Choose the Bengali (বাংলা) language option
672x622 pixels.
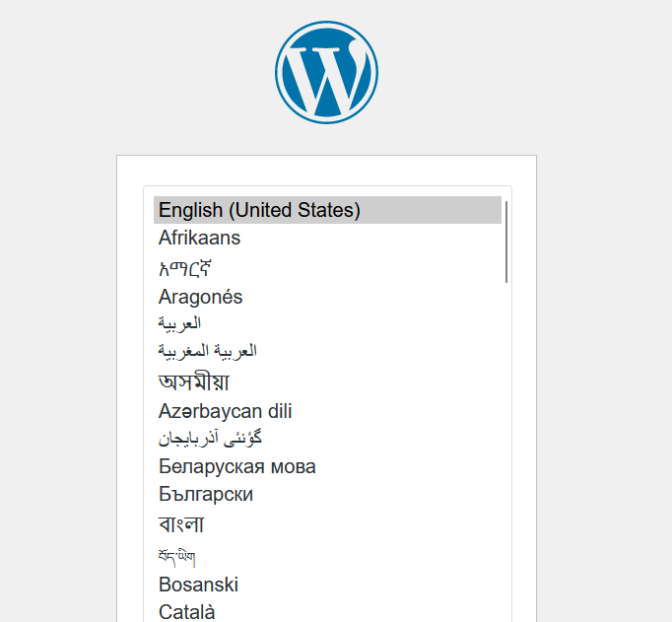coord(181,523)
